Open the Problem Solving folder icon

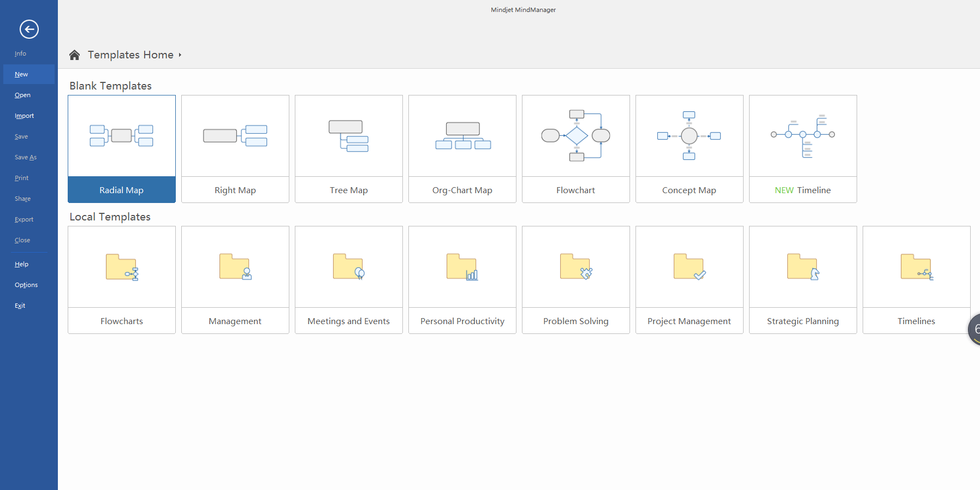pyautogui.click(x=576, y=267)
